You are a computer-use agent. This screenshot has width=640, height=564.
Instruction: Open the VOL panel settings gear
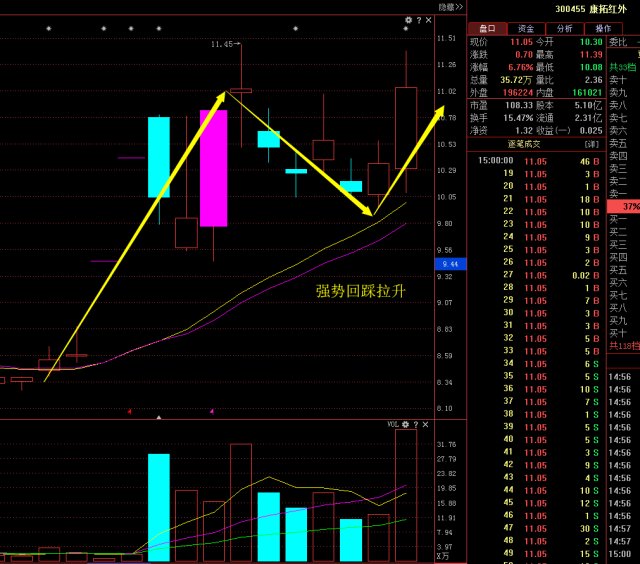(405, 424)
